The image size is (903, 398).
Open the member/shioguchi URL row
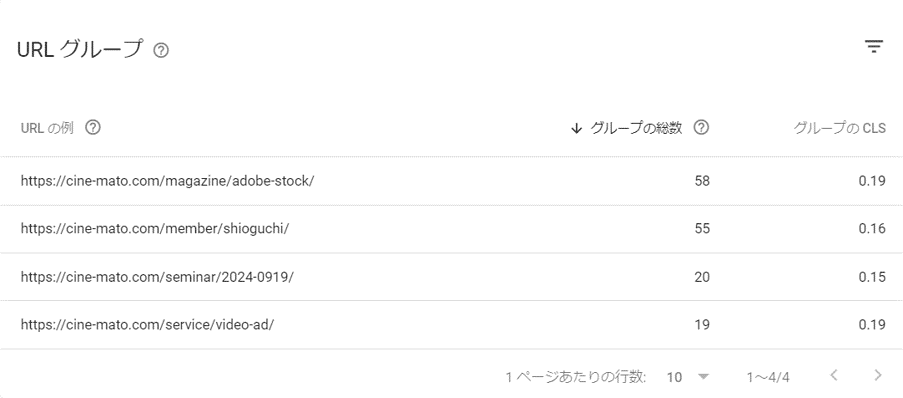[x=452, y=229]
